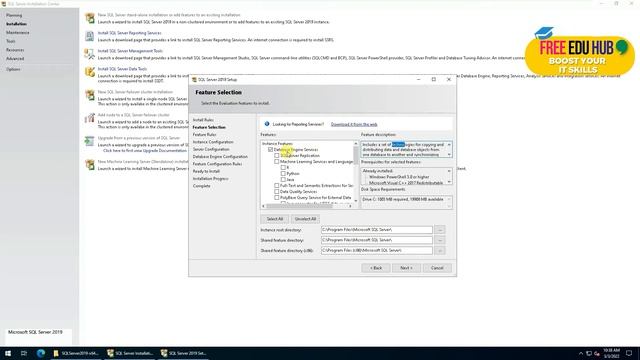This screenshot has height=360, width=640.
Task: Open the Options page in Installation Center
Action: 13,69
